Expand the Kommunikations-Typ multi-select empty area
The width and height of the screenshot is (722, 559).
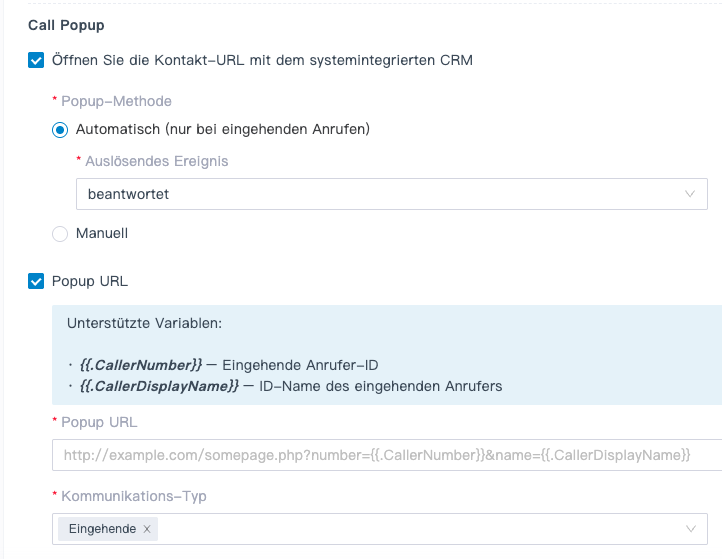tap(420, 529)
